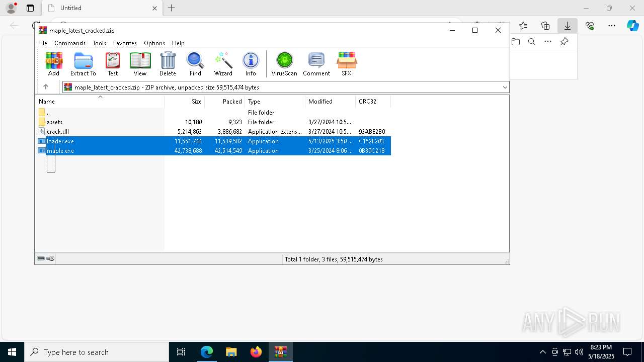This screenshot has width=644, height=362.
Task: Open the Copilot icon in browser
Action: click(x=632, y=26)
